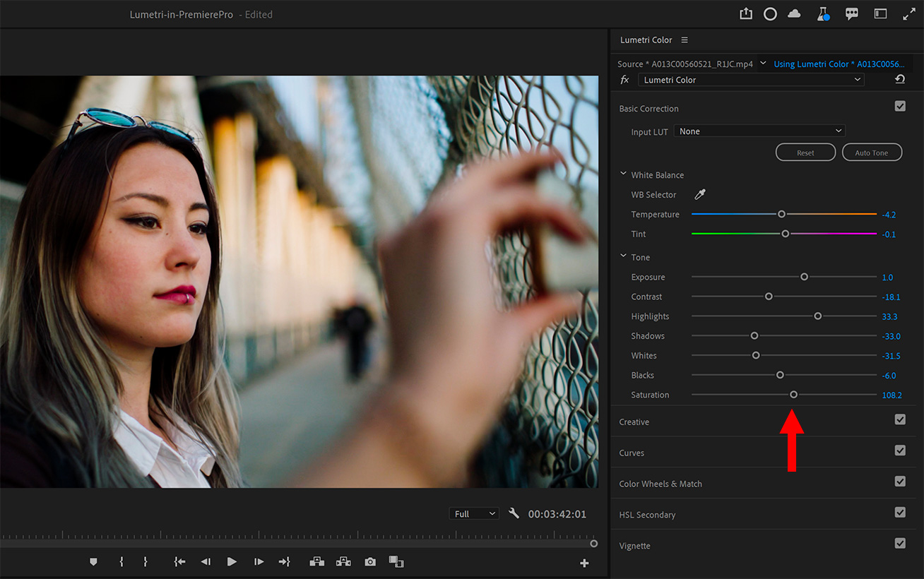Collapse the White Balance section
924x579 pixels.
[x=624, y=174]
